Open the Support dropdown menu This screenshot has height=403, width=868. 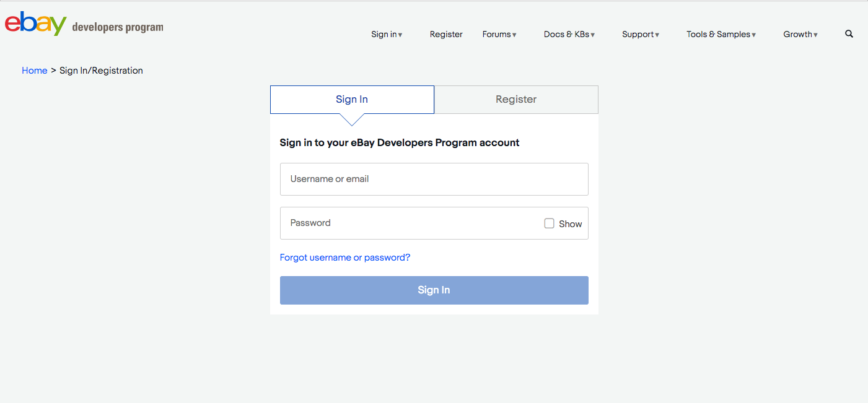pos(640,35)
